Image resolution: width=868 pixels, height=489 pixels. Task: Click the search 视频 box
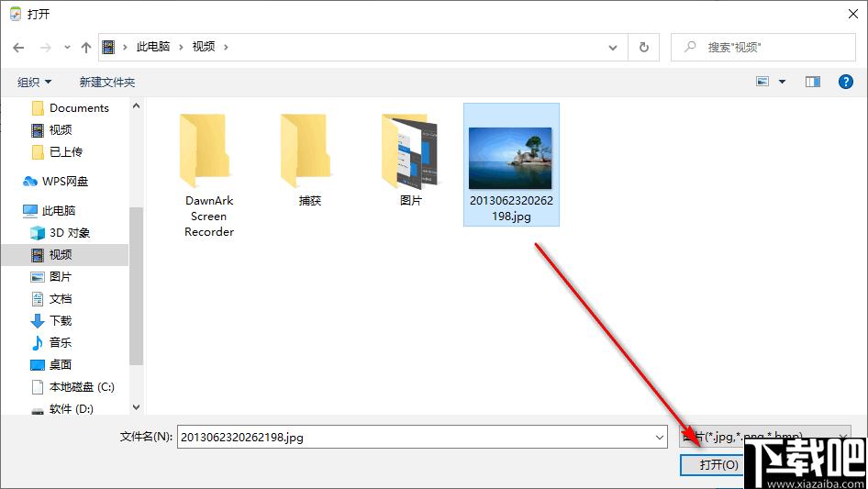coord(763,47)
